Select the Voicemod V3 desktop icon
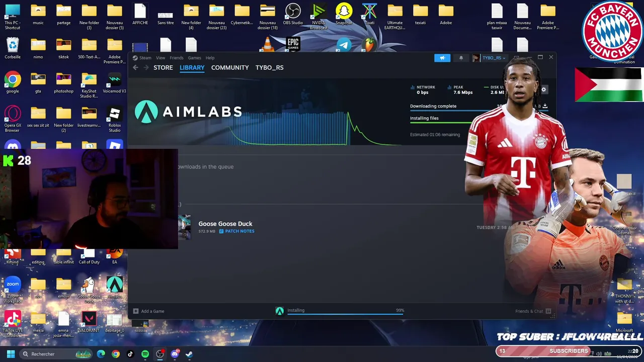The image size is (644, 362). 114,82
